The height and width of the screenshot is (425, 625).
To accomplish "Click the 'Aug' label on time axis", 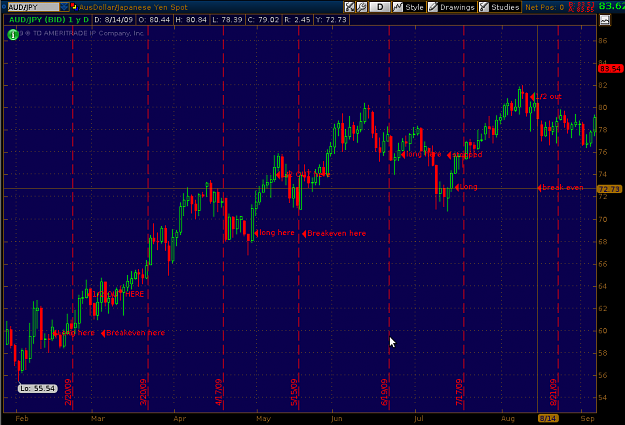I will tap(508, 419).
